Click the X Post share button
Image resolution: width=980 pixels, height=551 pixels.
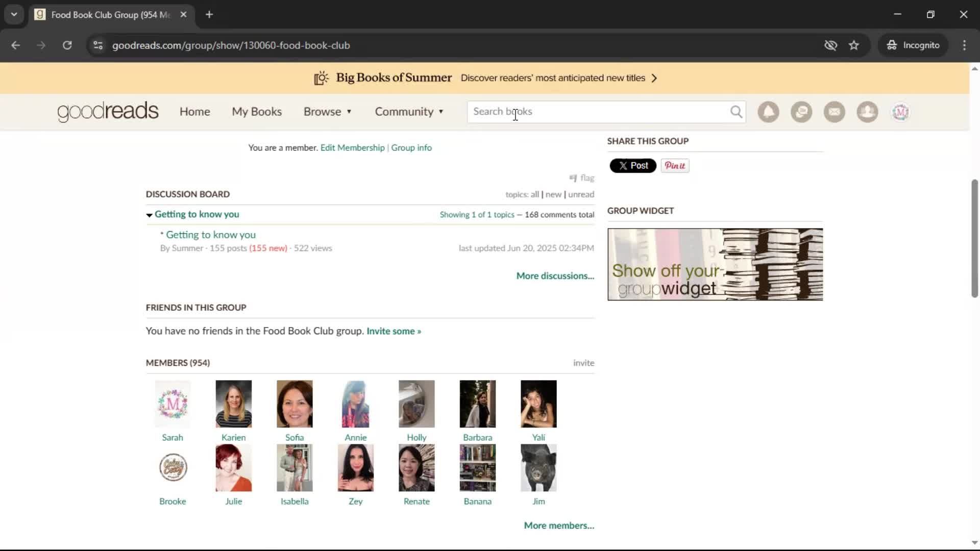click(x=633, y=166)
